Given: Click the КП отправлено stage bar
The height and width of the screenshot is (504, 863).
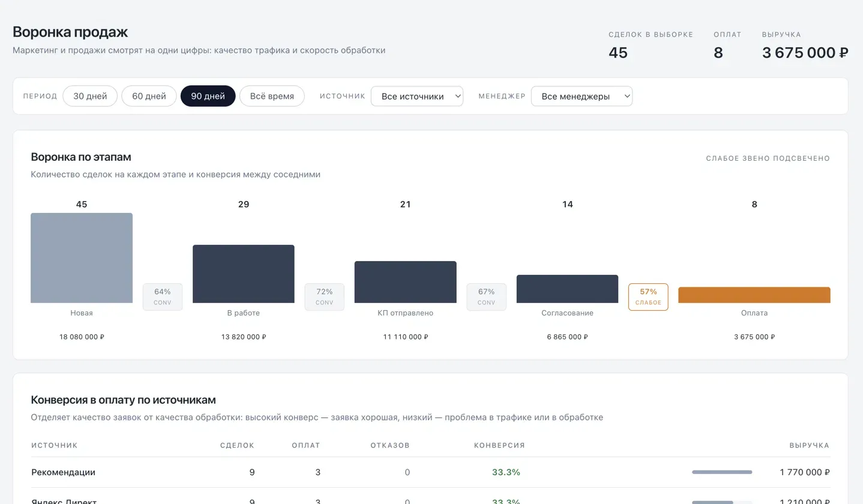Looking at the screenshot, I should click(x=406, y=282).
